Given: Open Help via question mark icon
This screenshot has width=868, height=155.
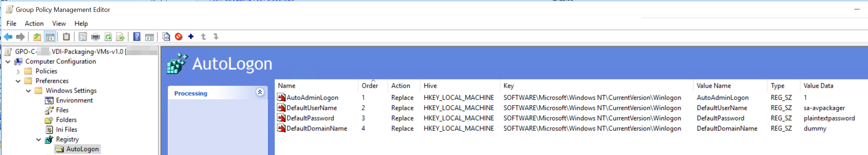Looking at the screenshot, I should (137, 37).
